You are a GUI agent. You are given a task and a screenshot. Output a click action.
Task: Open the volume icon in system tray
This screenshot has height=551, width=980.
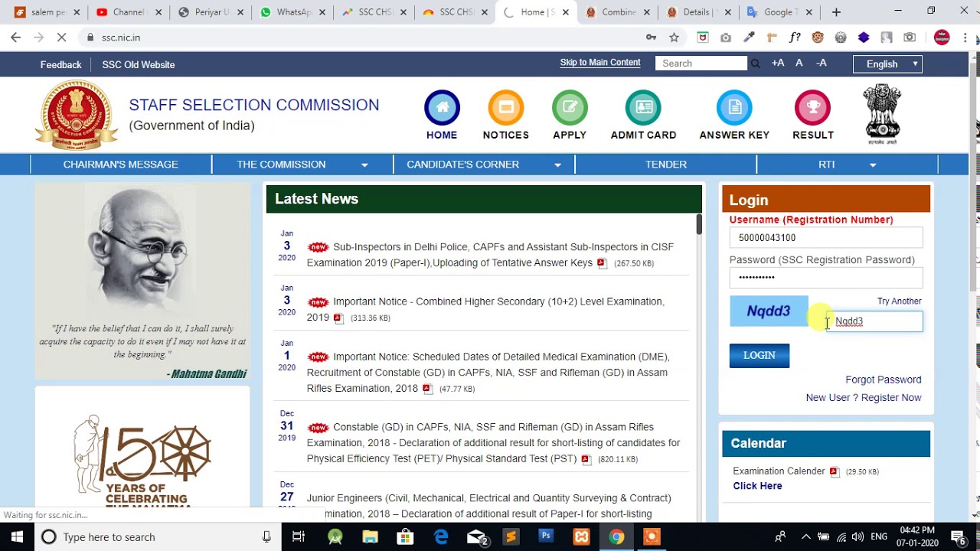click(x=857, y=537)
